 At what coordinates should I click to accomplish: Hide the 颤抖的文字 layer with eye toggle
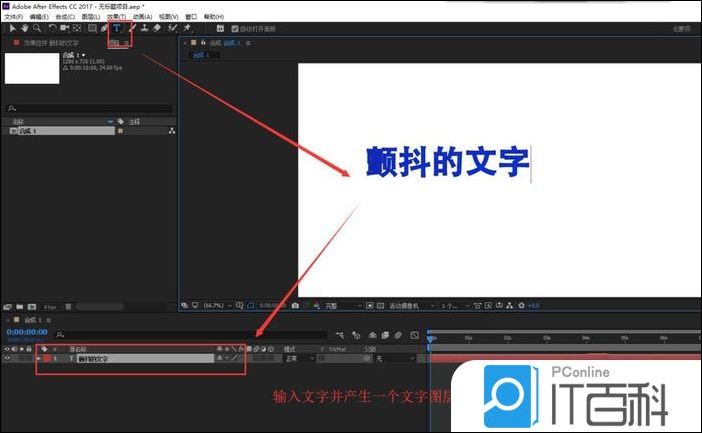pos(7,357)
